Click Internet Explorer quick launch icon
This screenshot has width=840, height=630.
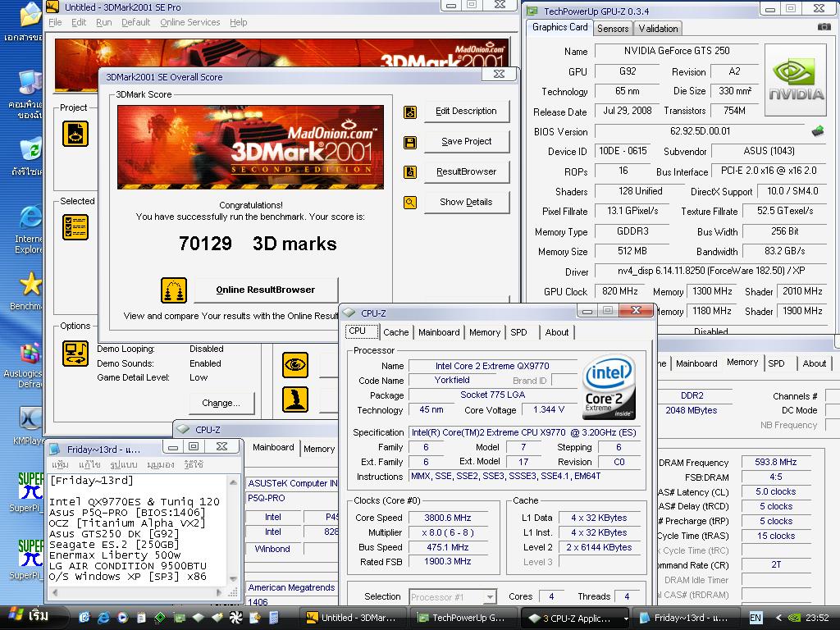103,618
